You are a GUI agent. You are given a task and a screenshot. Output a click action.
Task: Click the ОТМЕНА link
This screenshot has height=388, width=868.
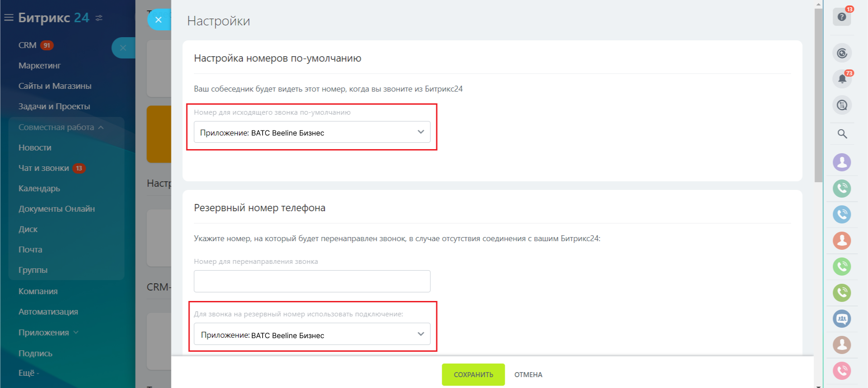[528, 375]
